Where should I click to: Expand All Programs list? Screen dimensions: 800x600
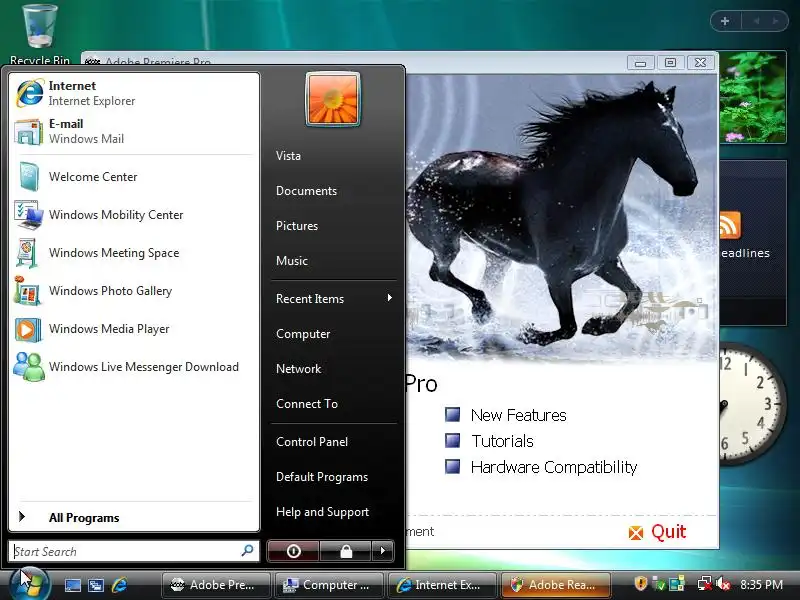point(134,517)
